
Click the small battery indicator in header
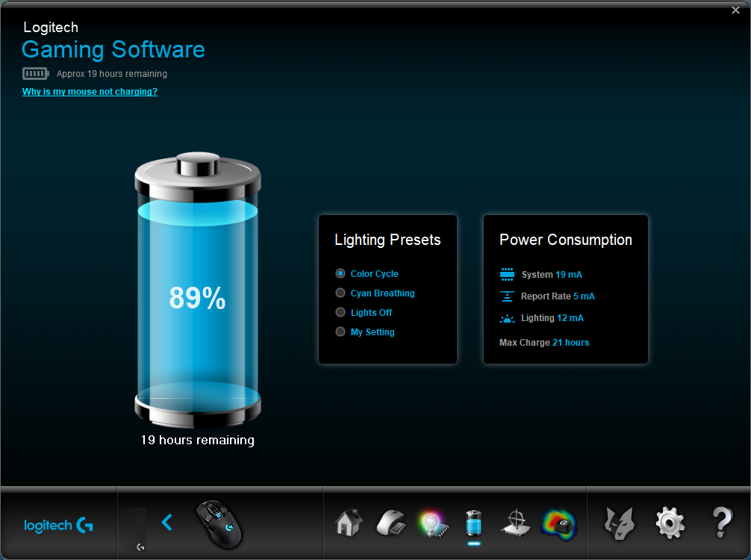click(x=36, y=74)
